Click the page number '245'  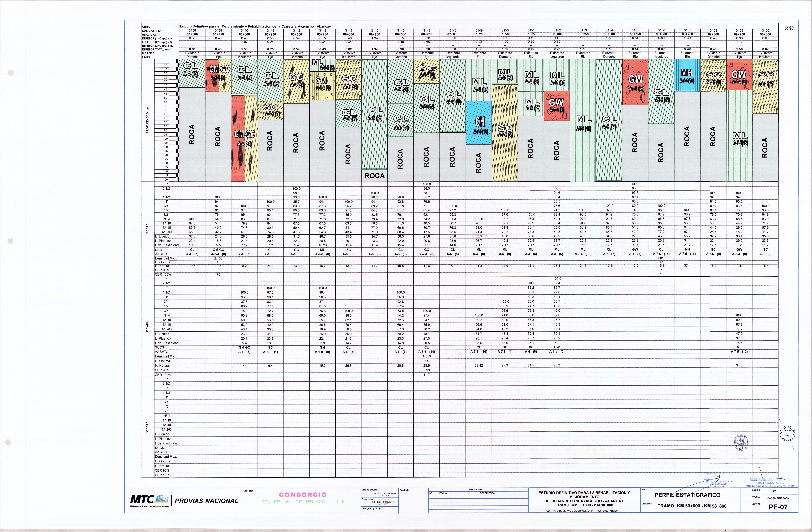coord(790,28)
